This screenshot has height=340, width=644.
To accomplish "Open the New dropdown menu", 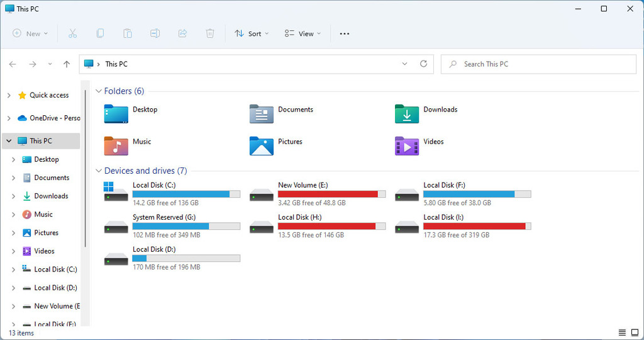I will (30, 34).
